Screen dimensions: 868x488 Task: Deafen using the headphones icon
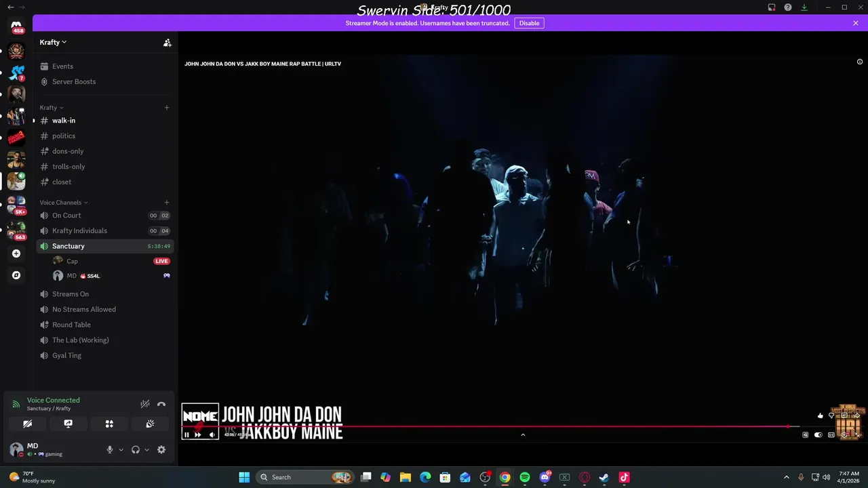pyautogui.click(x=136, y=449)
